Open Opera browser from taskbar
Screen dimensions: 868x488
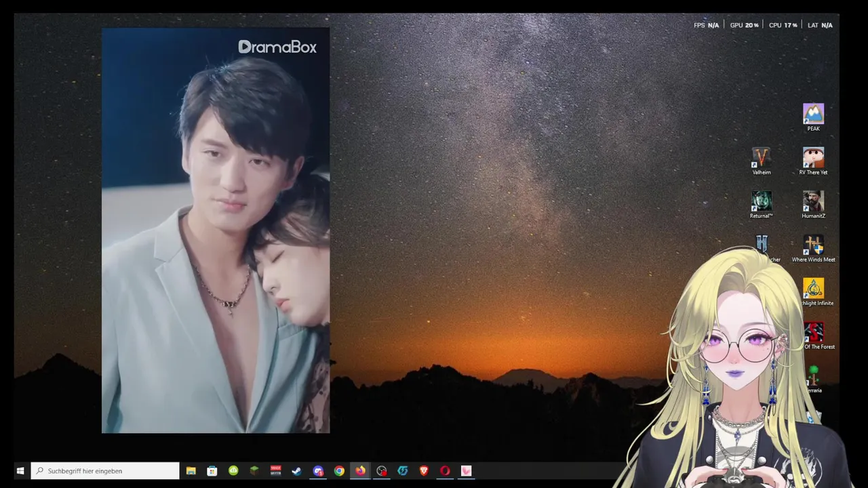[x=445, y=470]
